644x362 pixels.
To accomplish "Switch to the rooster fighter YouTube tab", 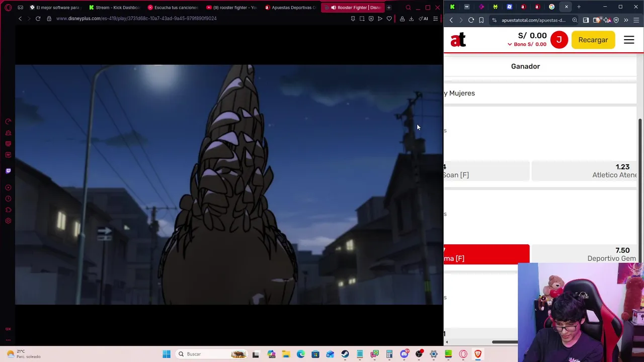I will pyautogui.click(x=232, y=8).
